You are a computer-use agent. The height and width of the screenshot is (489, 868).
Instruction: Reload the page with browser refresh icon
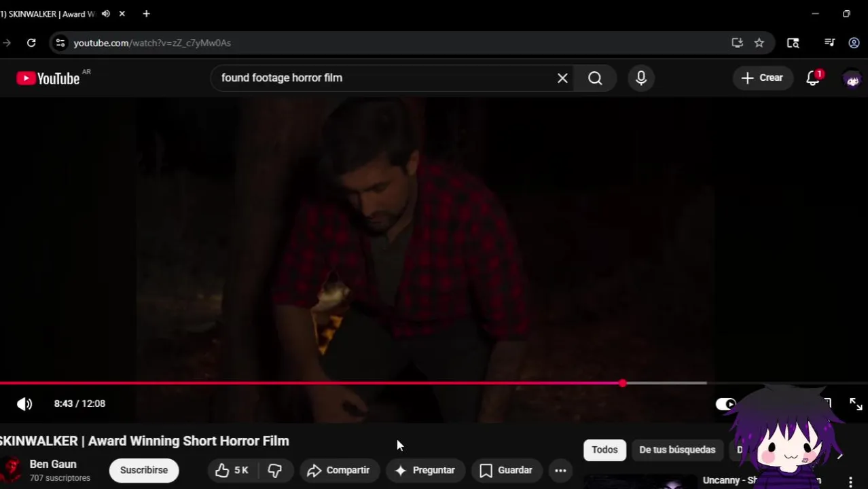click(31, 43)
